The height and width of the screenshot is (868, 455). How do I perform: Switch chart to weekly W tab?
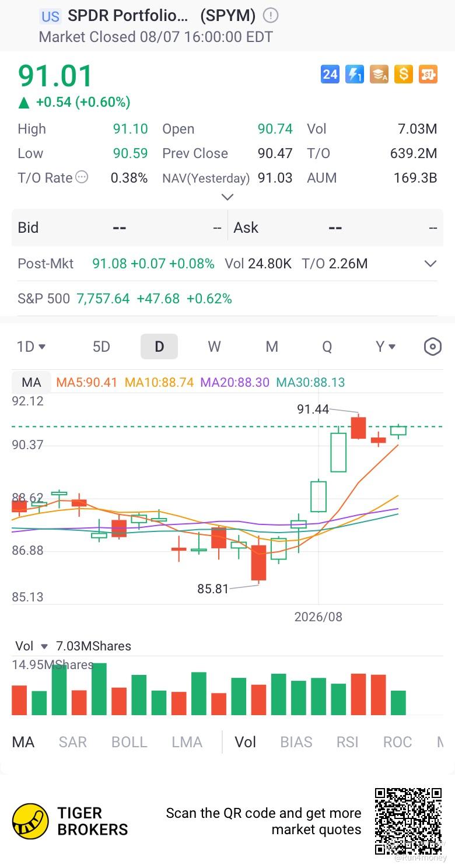214,347
